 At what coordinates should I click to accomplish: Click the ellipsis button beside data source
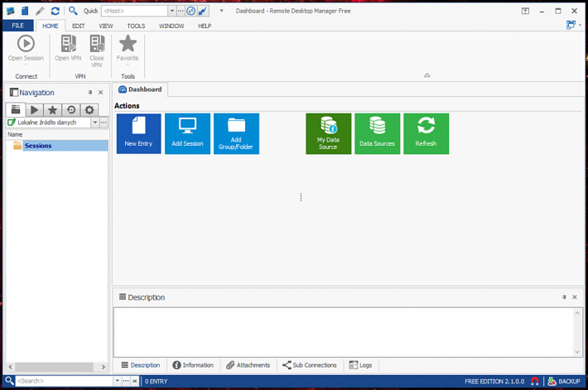[104, 123]
